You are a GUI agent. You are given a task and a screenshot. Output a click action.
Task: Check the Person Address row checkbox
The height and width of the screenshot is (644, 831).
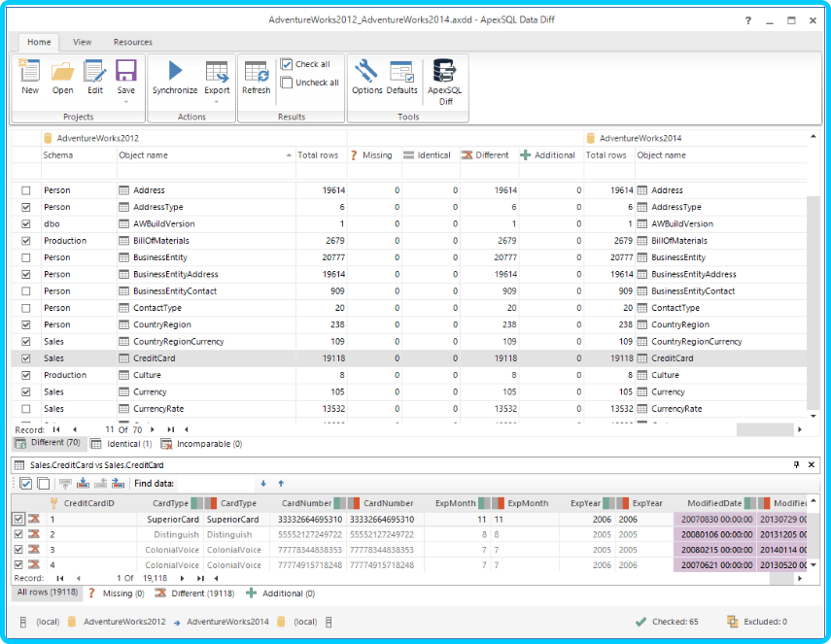click(26, 190)
